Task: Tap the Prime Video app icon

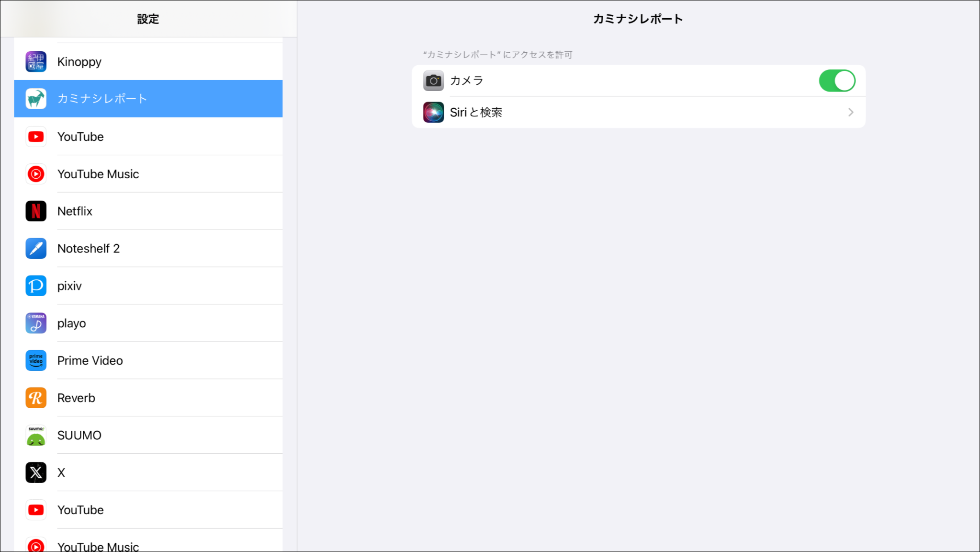Action: pyautogui.click(x=36, y=360)
